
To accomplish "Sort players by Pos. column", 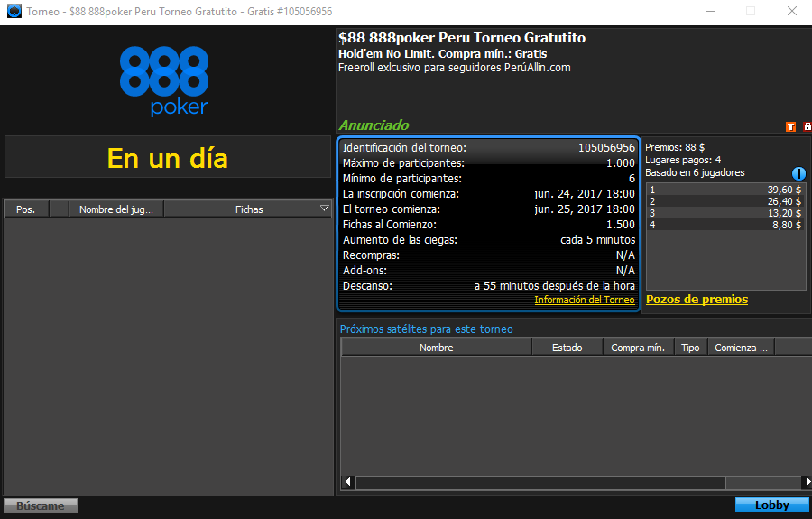I will pyautogui.click(x=26, y=209).
